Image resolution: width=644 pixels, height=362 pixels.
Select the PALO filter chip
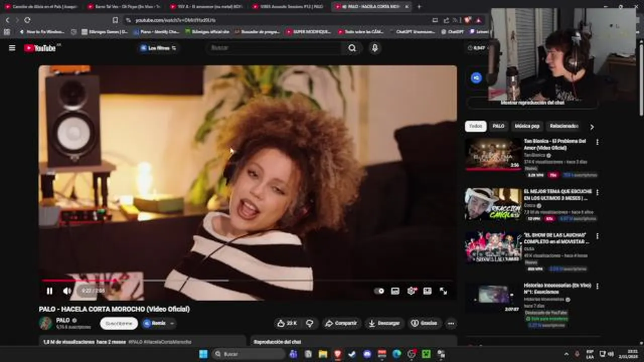499,126
